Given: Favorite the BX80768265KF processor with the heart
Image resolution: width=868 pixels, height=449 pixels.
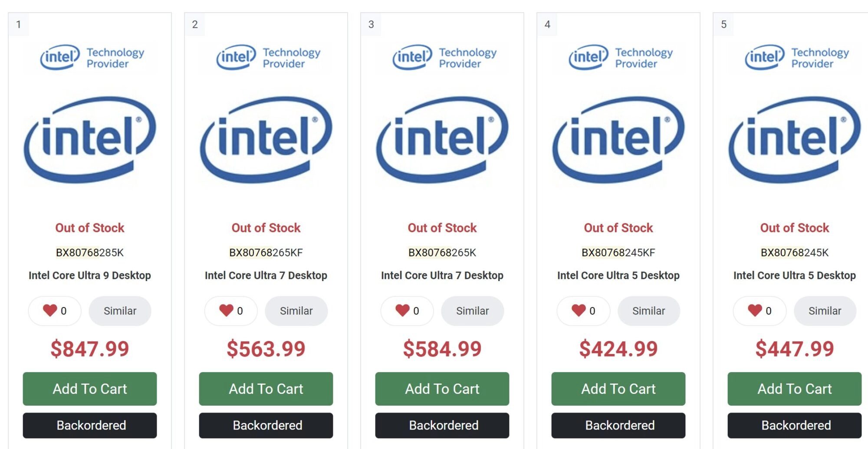Looking at the screenshot, I should 226,310.
